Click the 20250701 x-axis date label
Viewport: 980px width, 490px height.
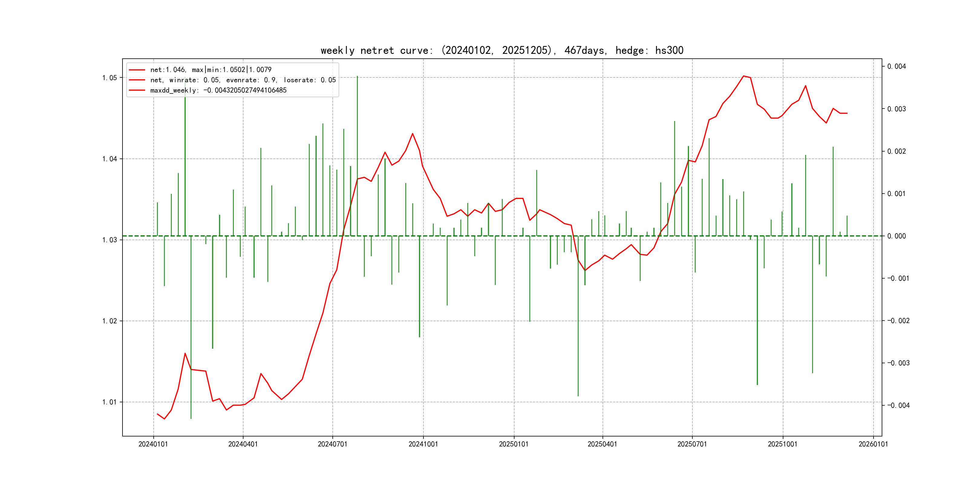click(692, 444)
